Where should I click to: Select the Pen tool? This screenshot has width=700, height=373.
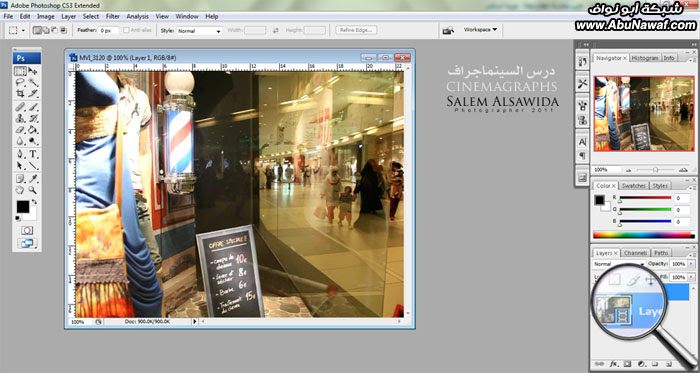(x=21, y=154)
